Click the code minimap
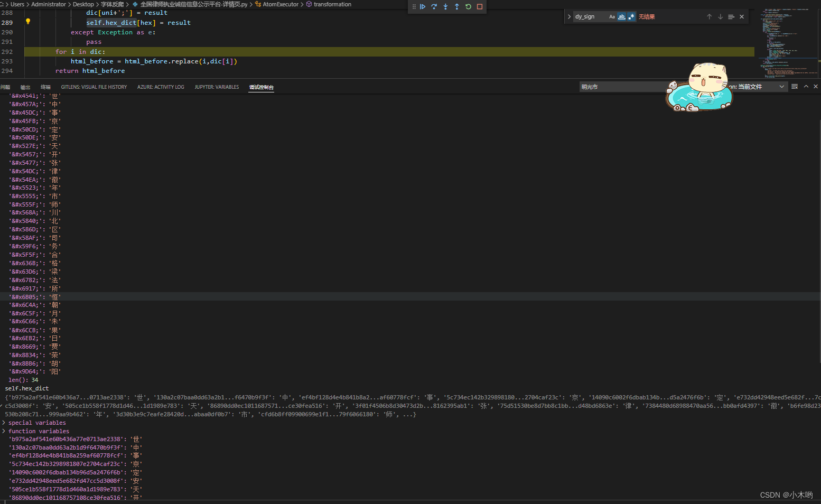Screen dimensions: 821x504 pyautogui.click(x=789, y=42)
